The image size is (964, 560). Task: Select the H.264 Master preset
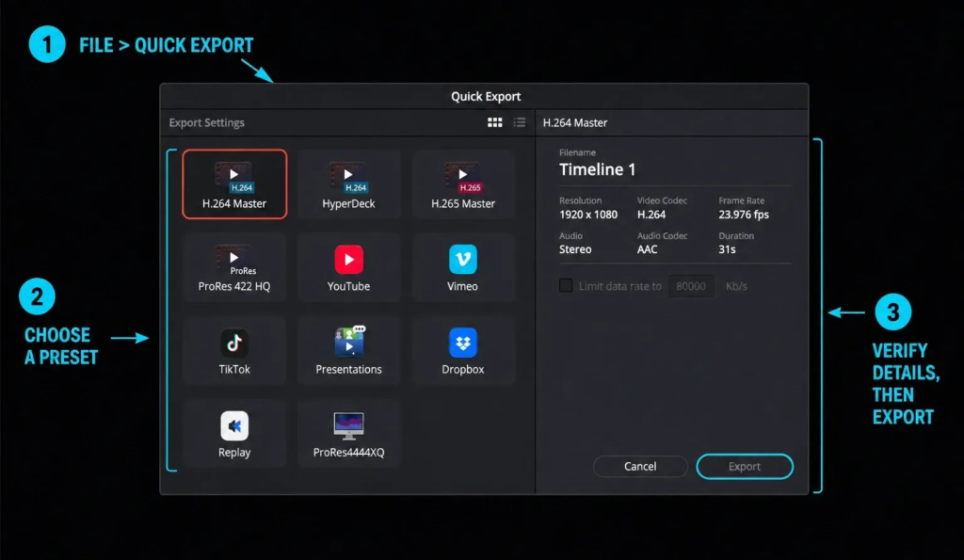(234, 184)
